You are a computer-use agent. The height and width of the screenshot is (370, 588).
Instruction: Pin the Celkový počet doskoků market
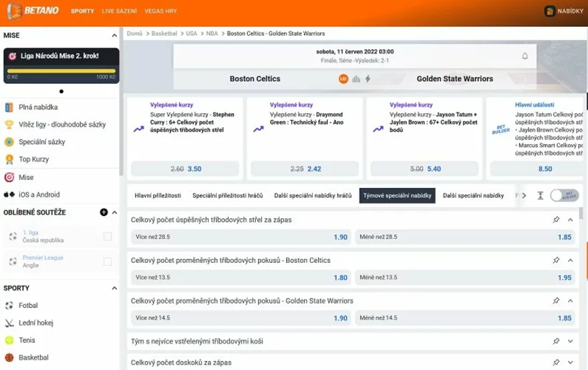pos(556,363)
